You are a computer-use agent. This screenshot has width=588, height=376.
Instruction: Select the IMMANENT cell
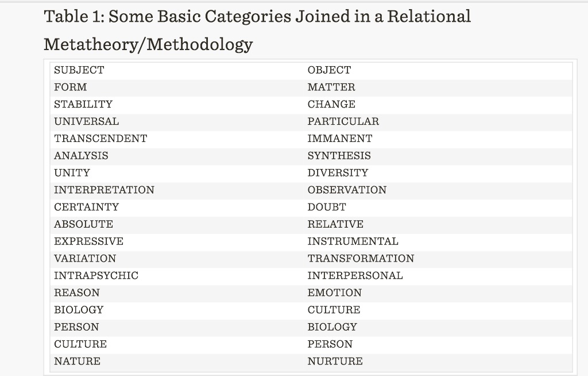point(339,139)
